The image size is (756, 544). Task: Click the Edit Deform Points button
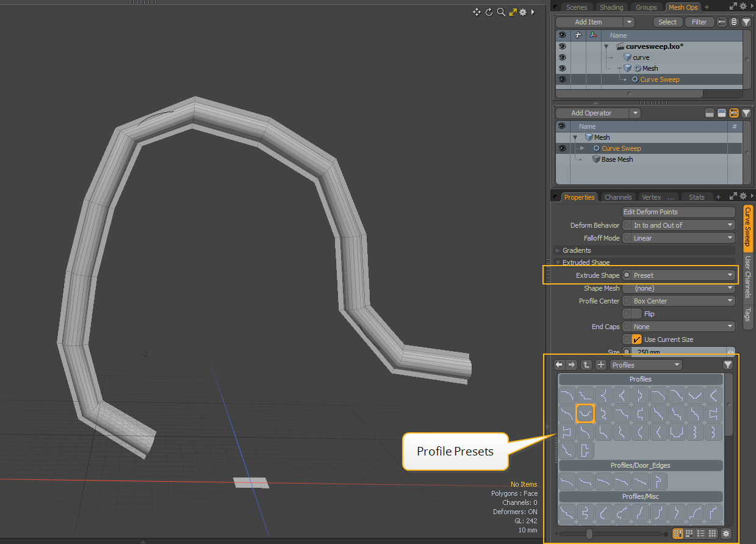point(679,212)
